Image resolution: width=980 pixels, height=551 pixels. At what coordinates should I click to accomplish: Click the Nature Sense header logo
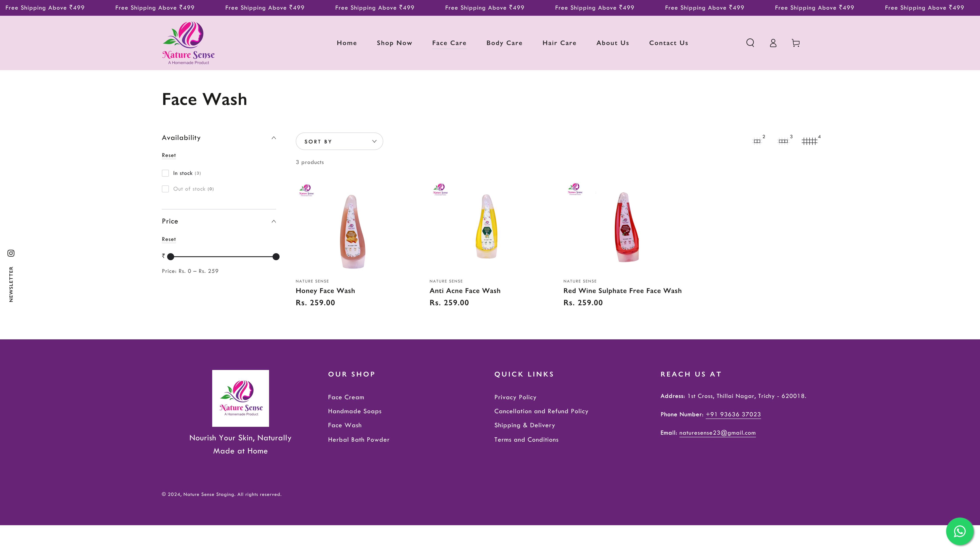(x=188, y=43)
